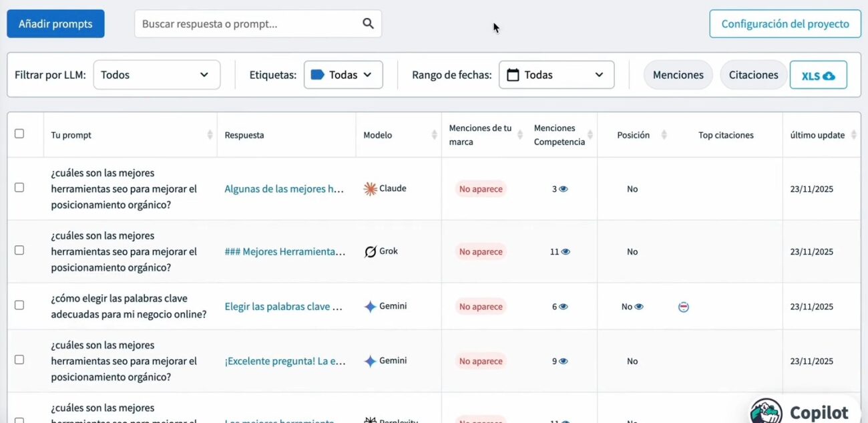Sort by Posición column arrows

[x=664, y=135]
